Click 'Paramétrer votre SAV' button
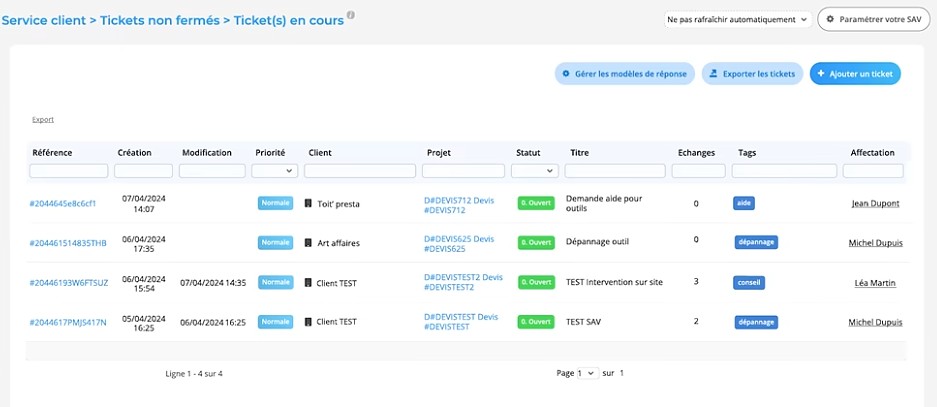The image size is (937, 407). click(x=874, y=19)
